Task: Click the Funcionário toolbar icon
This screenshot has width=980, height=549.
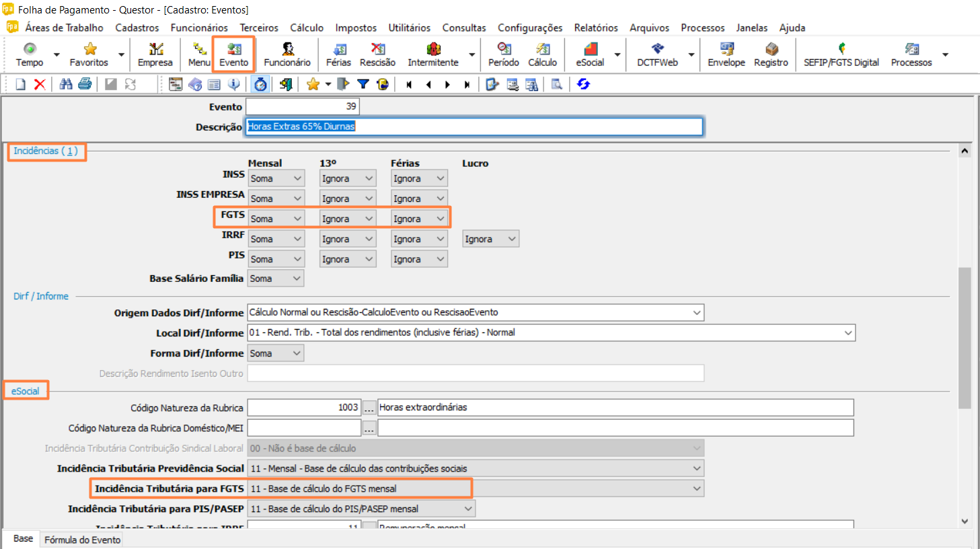Action: point(287,54)
